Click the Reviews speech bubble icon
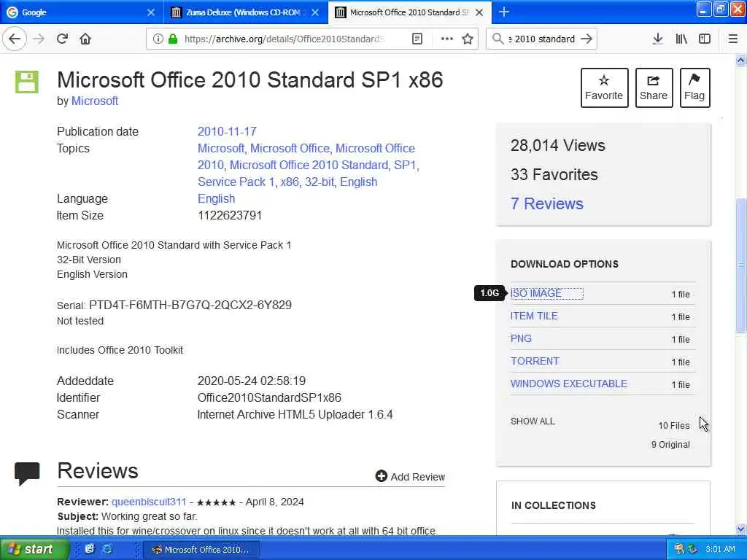This screenshot has height=560, width=747. [x=27, y=473]
